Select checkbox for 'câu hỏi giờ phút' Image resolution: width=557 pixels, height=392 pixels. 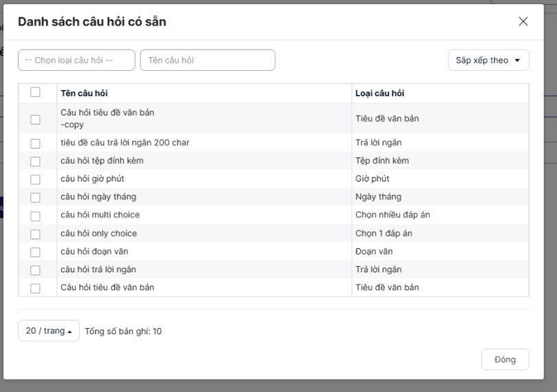click(35, 179)
